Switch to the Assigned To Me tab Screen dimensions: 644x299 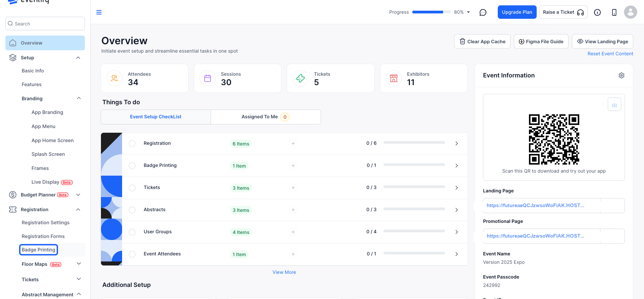(266, 117)
